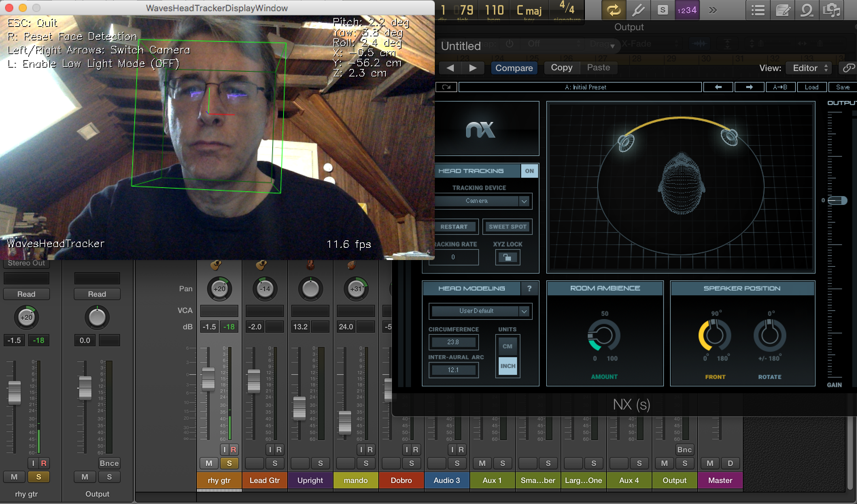857x504 pixels.
Task: Open the Apple Loops browser
Action: coord(807,10)
